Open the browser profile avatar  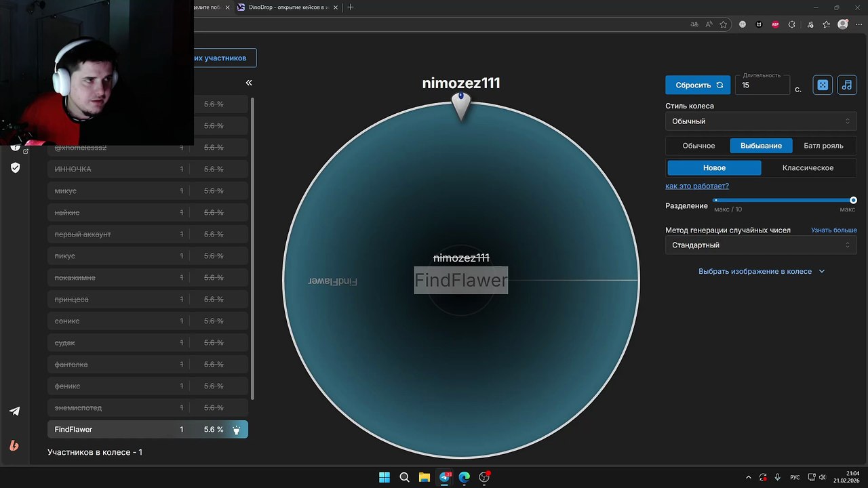pyautogui.click(x=843, y=24)
